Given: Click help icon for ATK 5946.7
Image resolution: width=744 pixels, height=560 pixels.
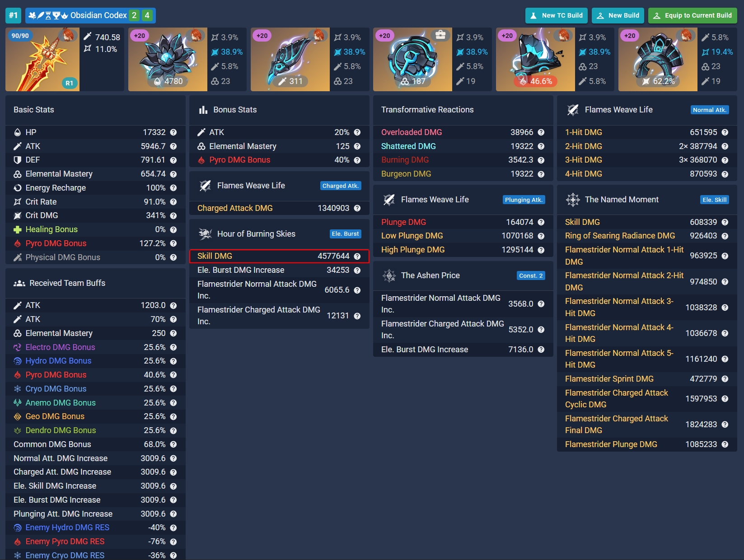Looking at the screenshot, I should (x=173, y=146).
